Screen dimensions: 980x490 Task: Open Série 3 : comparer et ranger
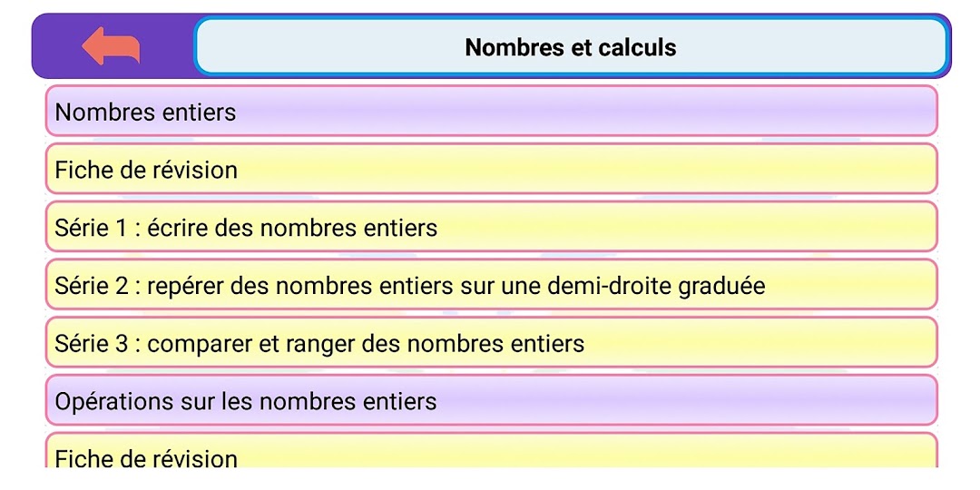(x=491, y=342)
